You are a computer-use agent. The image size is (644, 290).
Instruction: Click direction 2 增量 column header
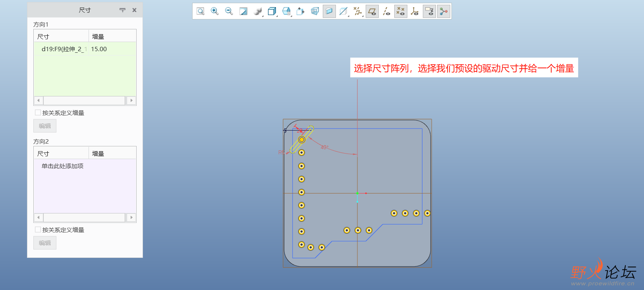pos(112,154)
